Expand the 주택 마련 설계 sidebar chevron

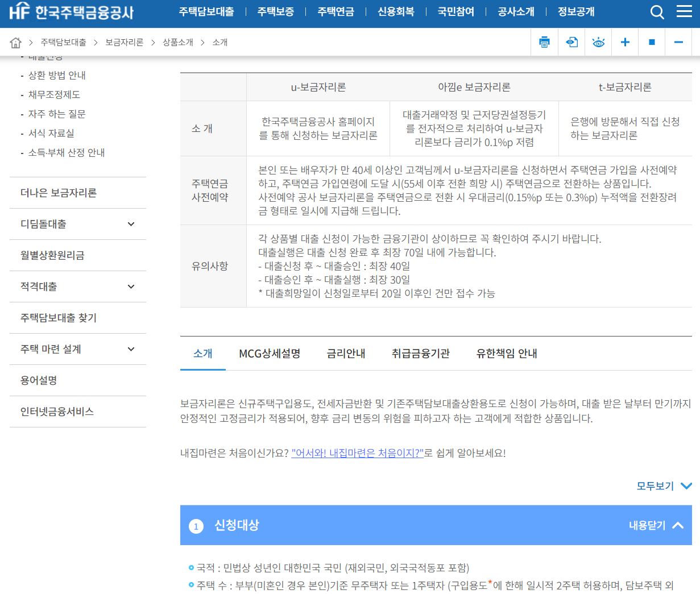131,349
